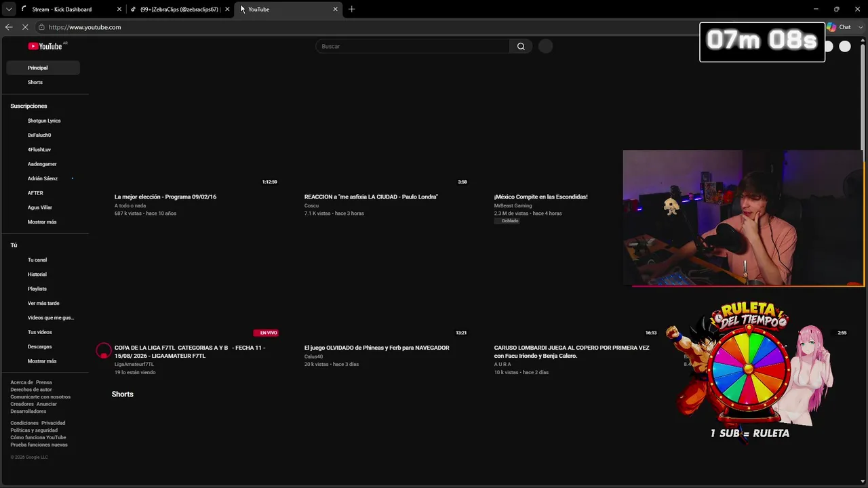
Task: Open the Condiciones footer link
Action: point(24,423)
